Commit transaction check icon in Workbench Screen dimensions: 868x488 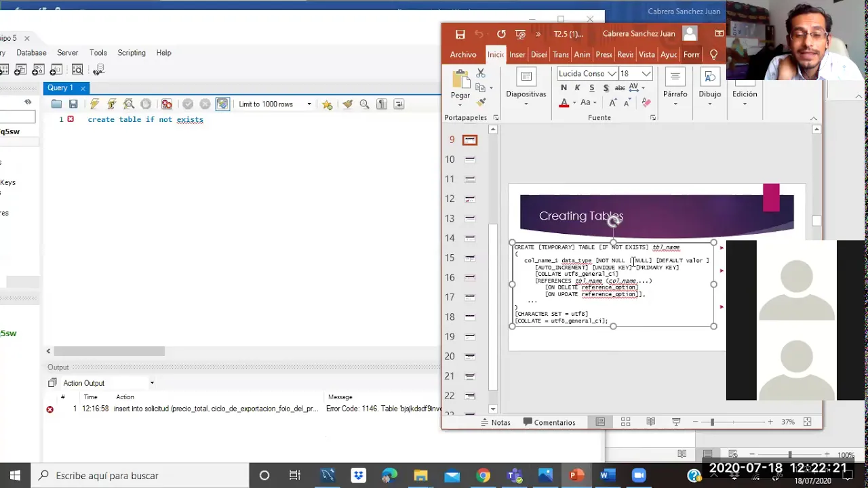pyautogui.click(x=188, y=104)
